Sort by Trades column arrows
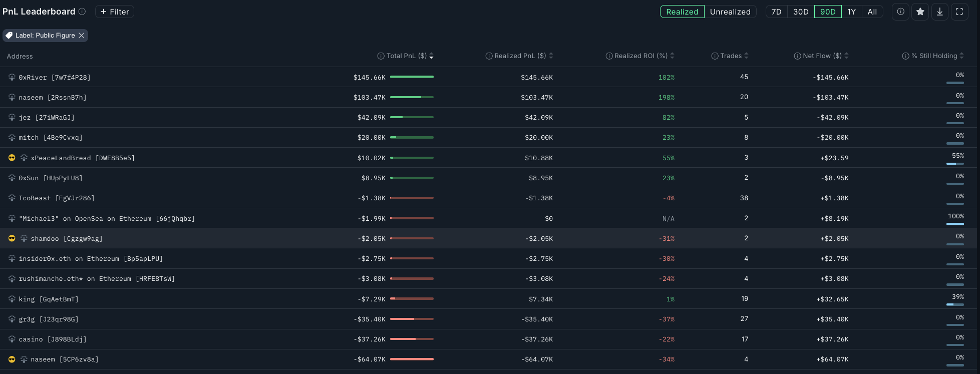 746,56
